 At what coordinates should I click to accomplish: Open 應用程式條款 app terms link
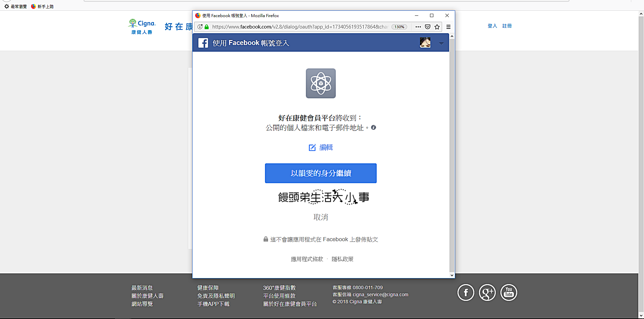coord(307,259)
